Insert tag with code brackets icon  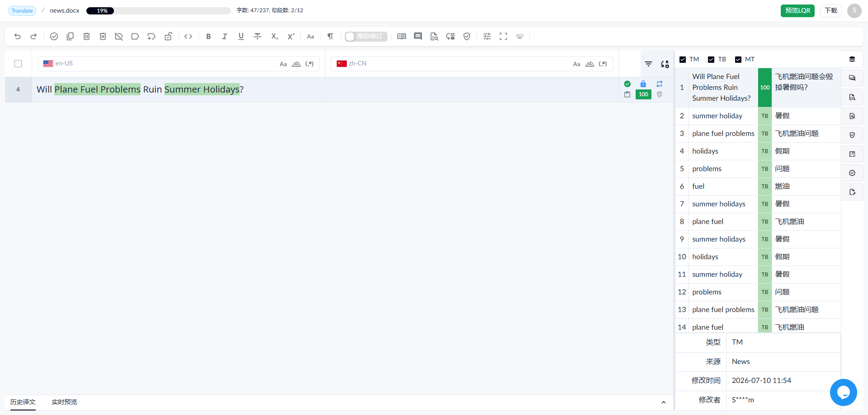(189, 37)
